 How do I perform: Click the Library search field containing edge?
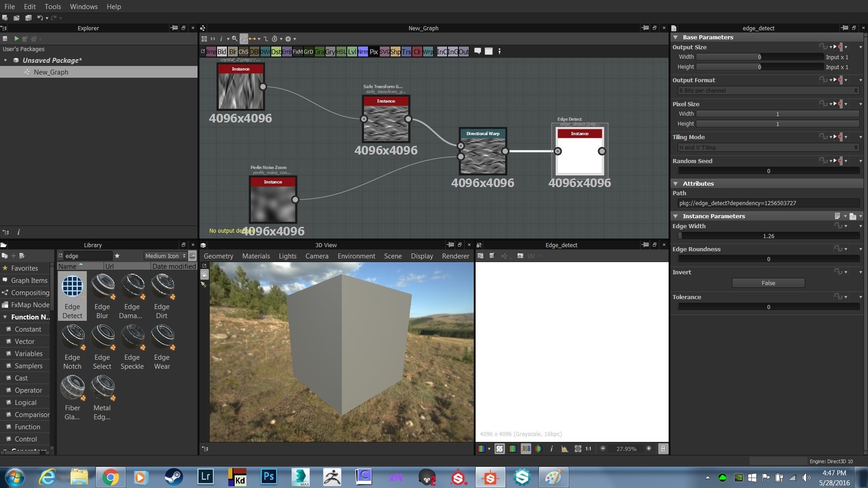pyautogui.click(x=87, y=256)
